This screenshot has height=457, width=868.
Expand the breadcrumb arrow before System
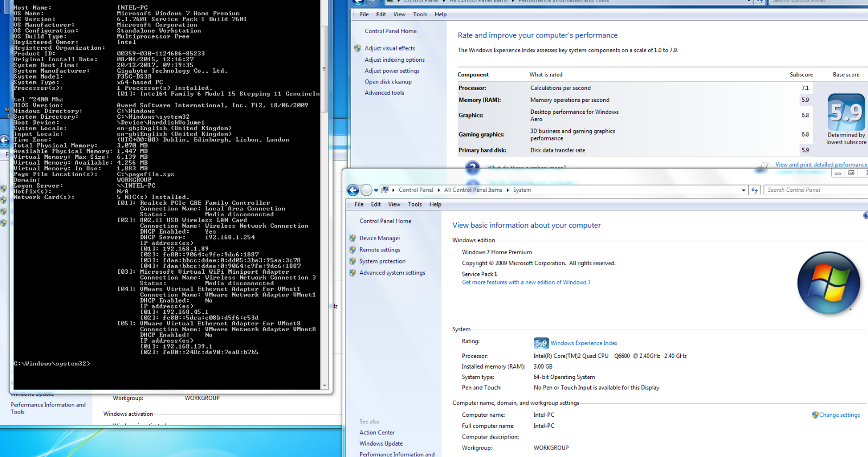pos(508,190)
